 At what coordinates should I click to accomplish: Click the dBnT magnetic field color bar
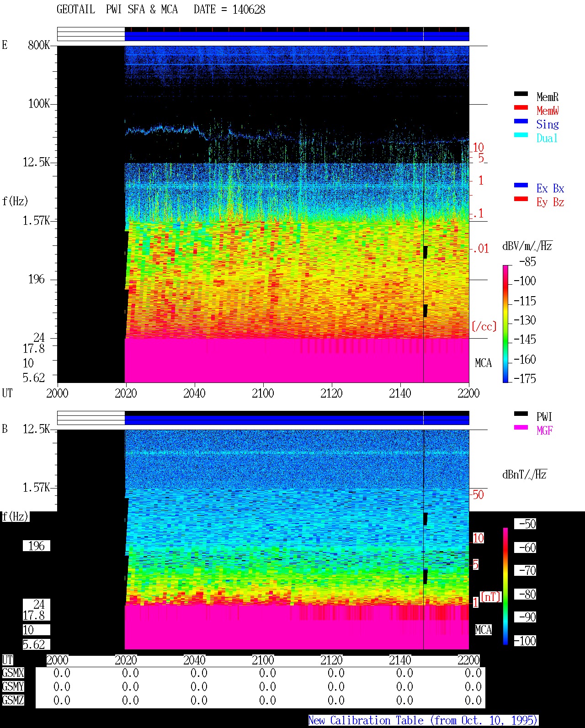505,586
